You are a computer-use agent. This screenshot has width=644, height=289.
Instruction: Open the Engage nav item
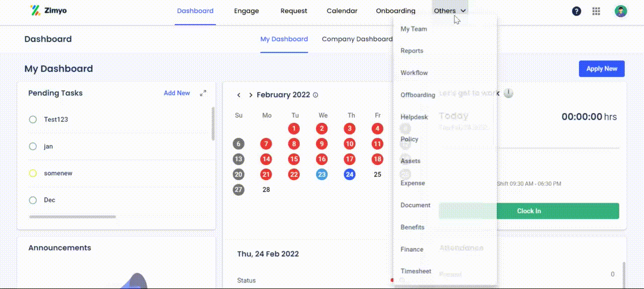pyautogui.click(x=247, y=11)
